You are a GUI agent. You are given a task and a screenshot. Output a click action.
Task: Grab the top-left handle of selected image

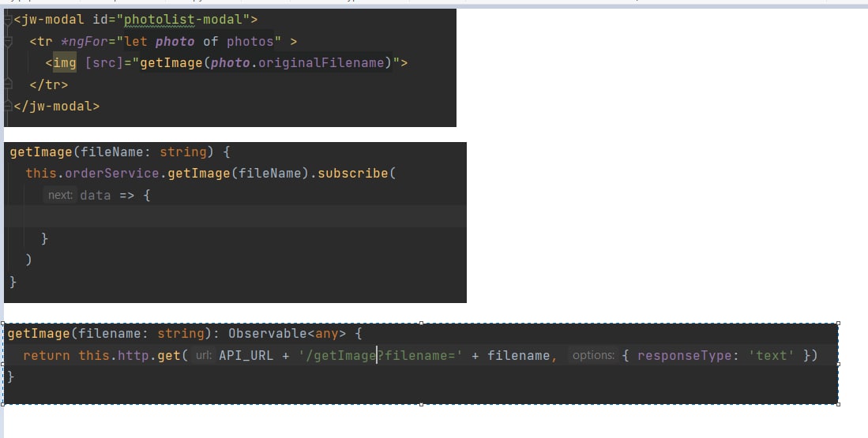point(3,324)
